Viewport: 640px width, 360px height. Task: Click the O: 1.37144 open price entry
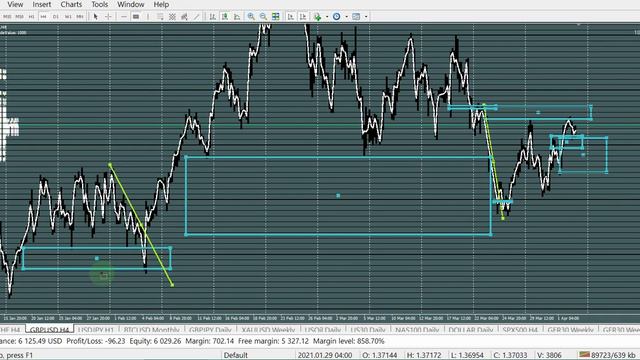(380, 355)
